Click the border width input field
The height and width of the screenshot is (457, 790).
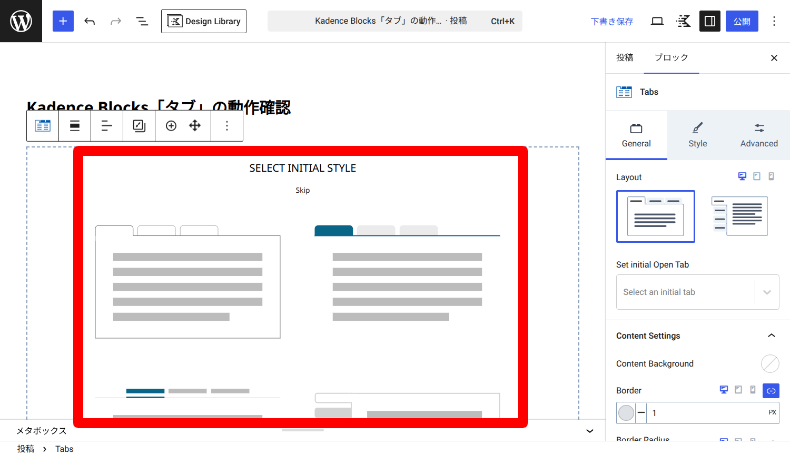(705, 413)
